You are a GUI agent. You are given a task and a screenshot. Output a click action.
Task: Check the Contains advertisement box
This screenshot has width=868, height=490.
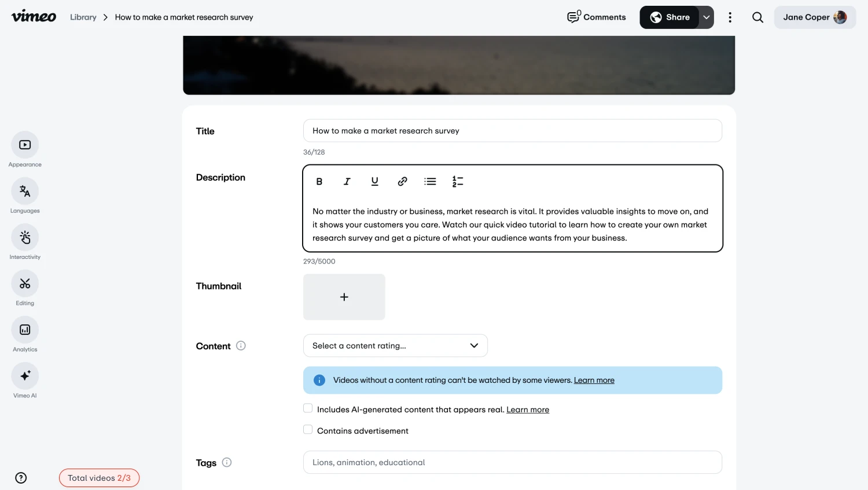(x=308, y=430)
